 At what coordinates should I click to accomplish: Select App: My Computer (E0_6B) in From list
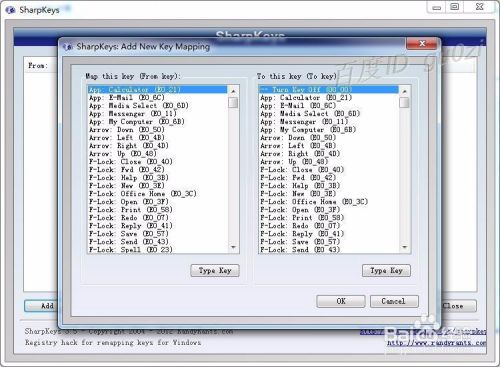click(x=158, y=122)
